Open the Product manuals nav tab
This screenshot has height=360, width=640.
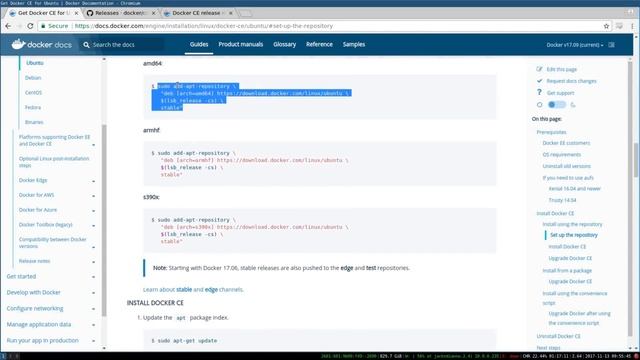click(x=240, y=44)
